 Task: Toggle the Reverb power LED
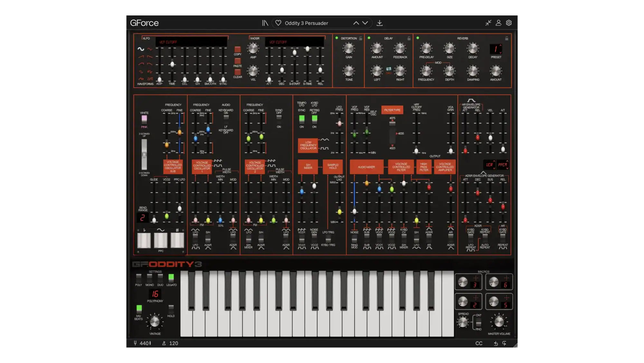coord(418,38)
